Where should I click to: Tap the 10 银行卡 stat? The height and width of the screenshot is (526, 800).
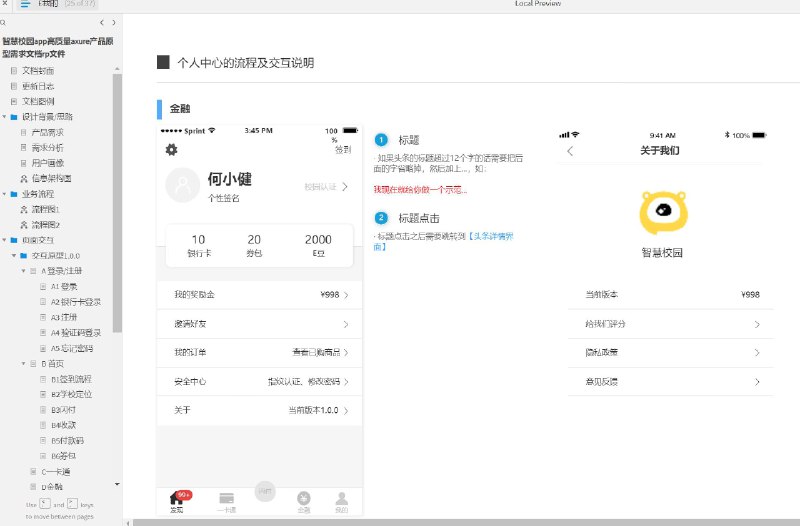(198, 245)
